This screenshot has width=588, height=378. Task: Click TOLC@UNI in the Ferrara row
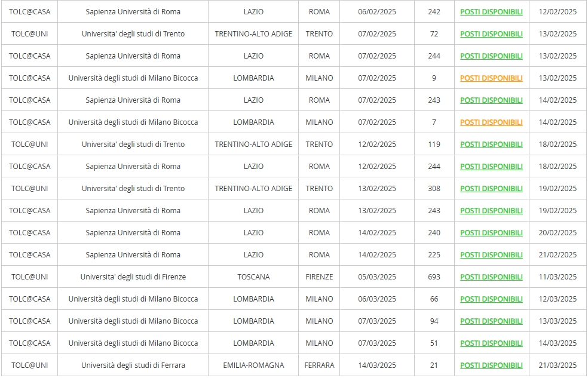pyautogui.click(x=30, y=365)
